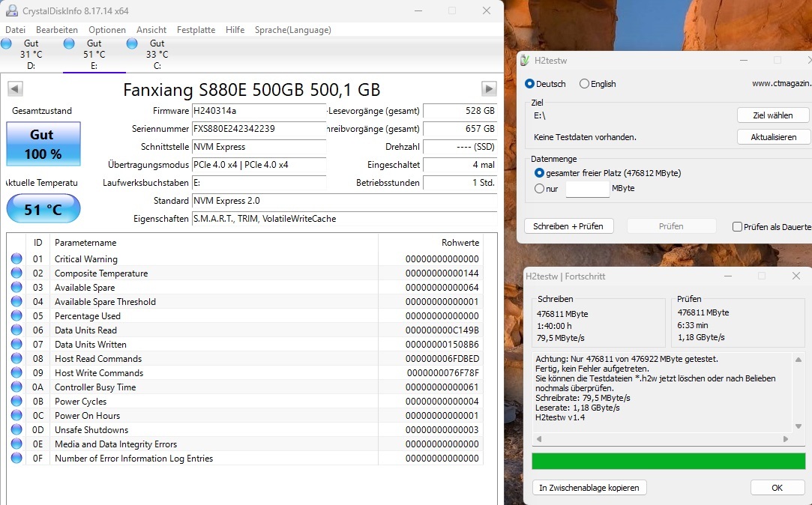Click status orb of Data Units Read row
The height and width of the screenshot is (505, 812).
point(16,330)
